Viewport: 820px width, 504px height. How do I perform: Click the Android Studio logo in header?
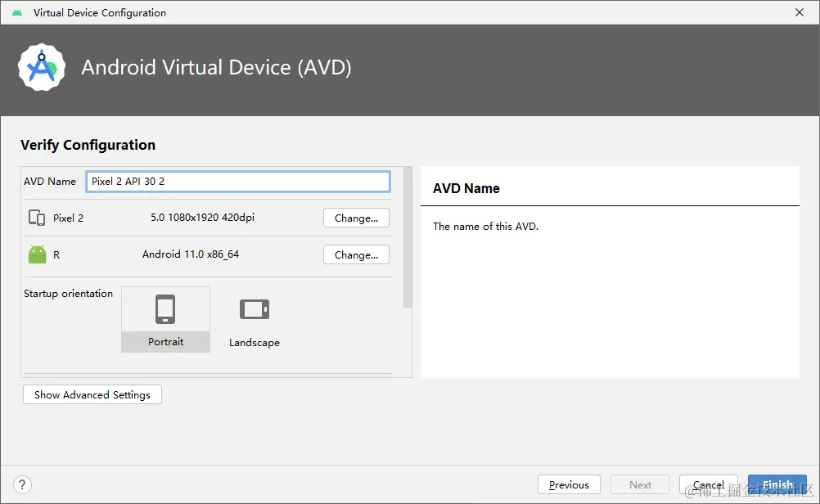41,67
